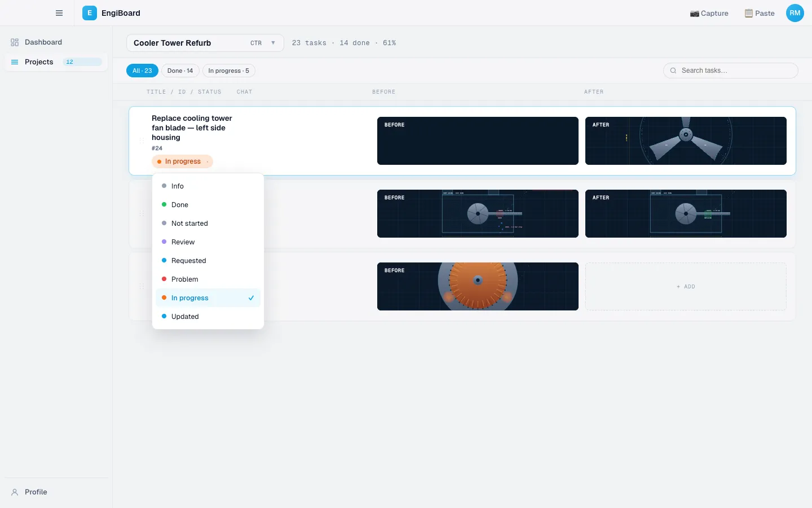The height and width of the screenshot is (508, 812).
Task: Open the Cooler Tower Refurb project dropdown
Action: tap(205, 43)
